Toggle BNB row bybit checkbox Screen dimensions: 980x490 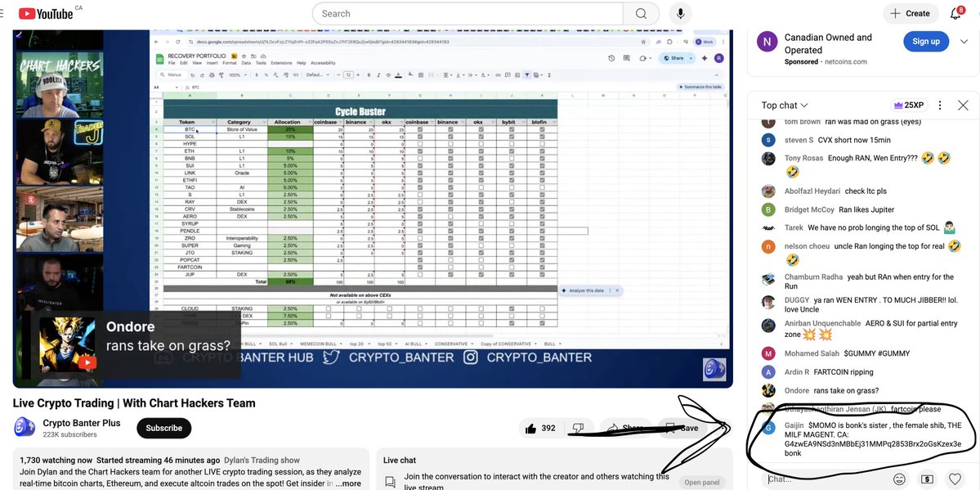pyautogui.click(x=511, y=159)
